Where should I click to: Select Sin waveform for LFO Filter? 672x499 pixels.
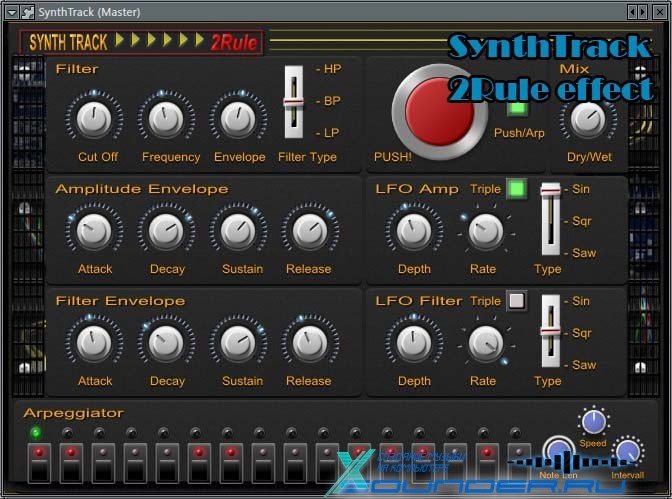(x=577, y=301)
